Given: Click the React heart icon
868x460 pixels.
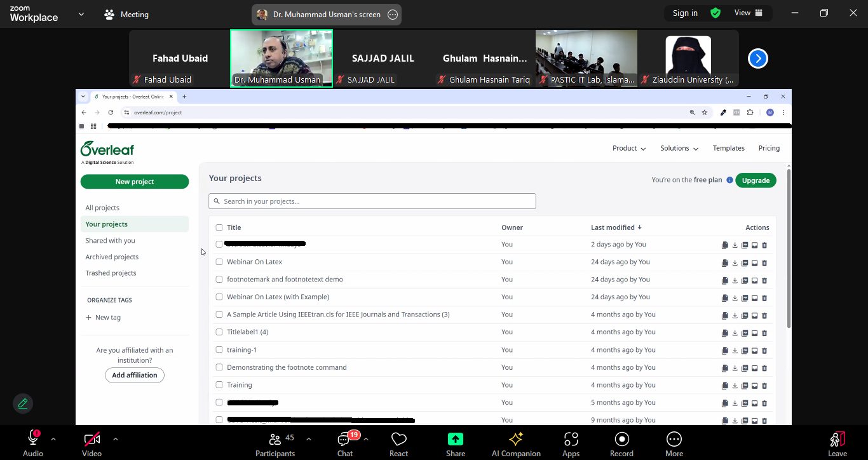Looking at the screenshot, I should point(398,440).
